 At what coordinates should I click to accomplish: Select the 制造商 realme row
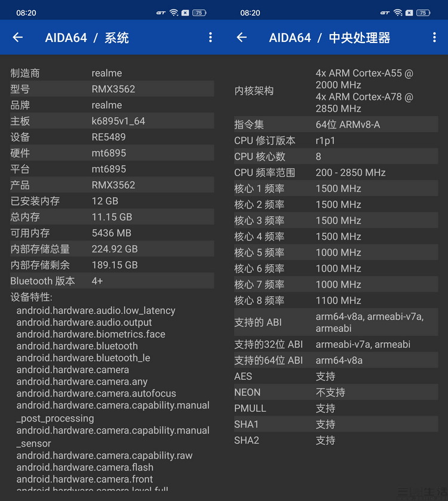tap(112, 73)
